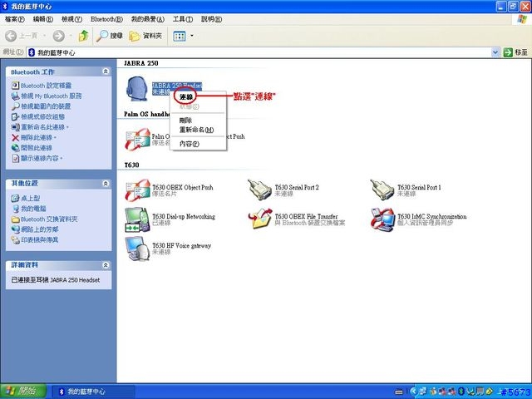
Task: Select T630 HF Voice gateway icon
Action: 137,249
